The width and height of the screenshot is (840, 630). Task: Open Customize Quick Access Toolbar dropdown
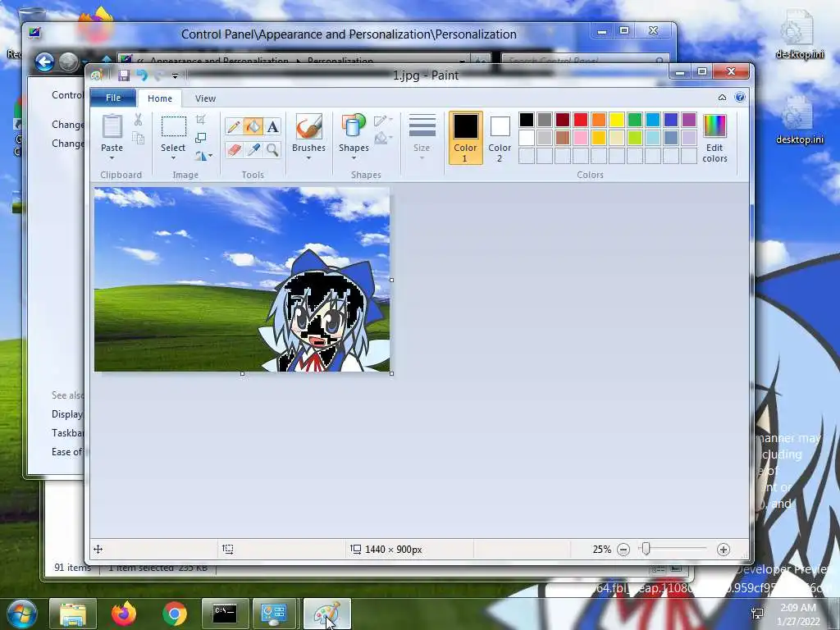175,76
